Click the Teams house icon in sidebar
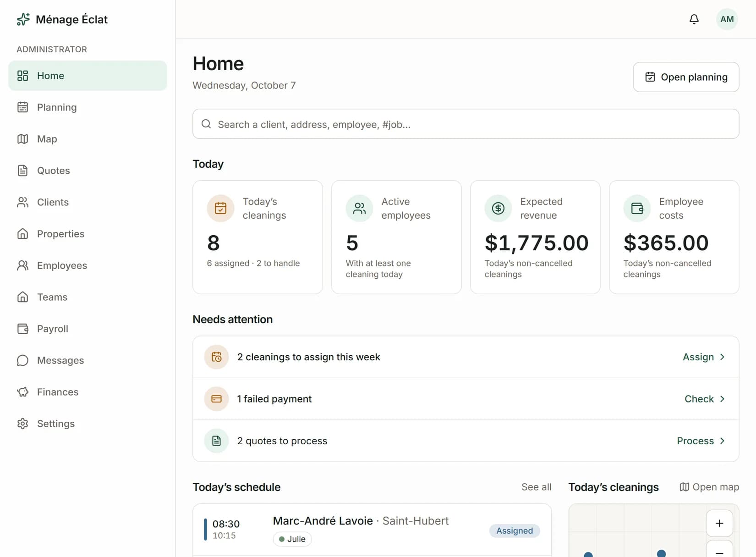This screenshot has height=557, width=756. point(22,297)
